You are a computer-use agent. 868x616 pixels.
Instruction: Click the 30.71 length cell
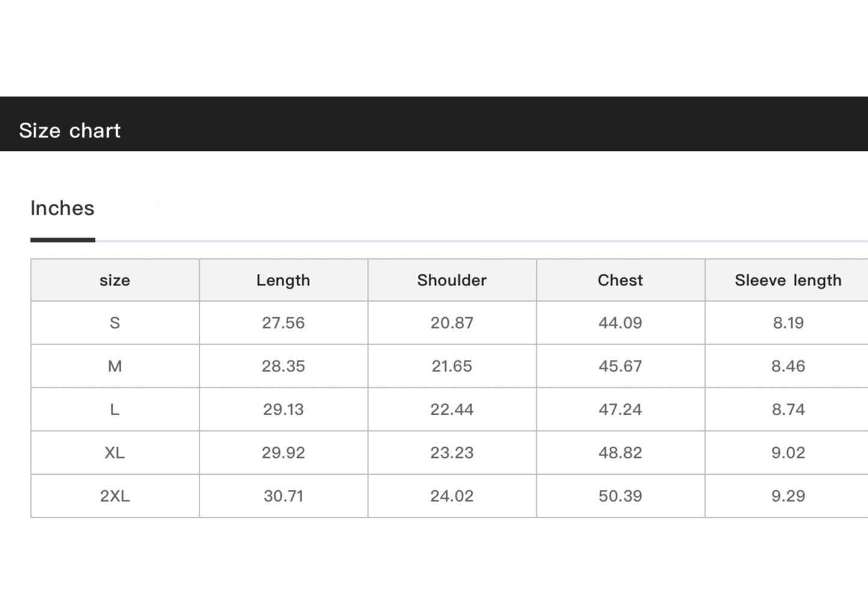[283, 496]
